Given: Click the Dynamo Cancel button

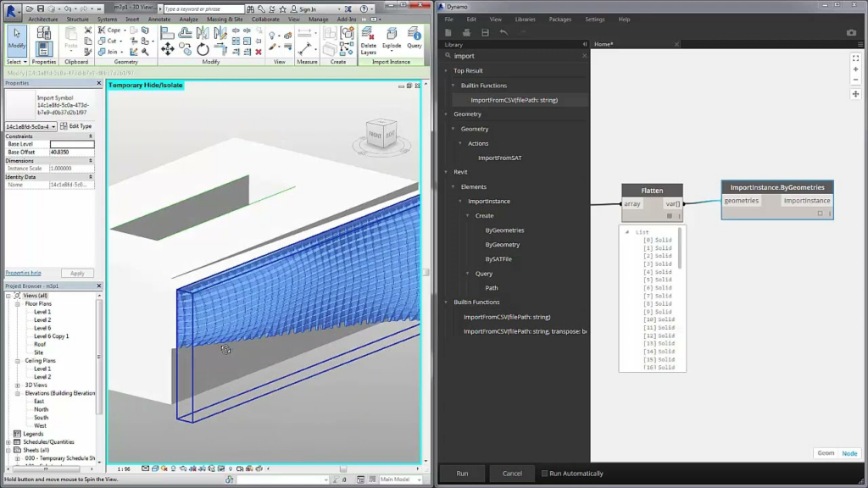Looking at the screenshot, I should 512,474.
